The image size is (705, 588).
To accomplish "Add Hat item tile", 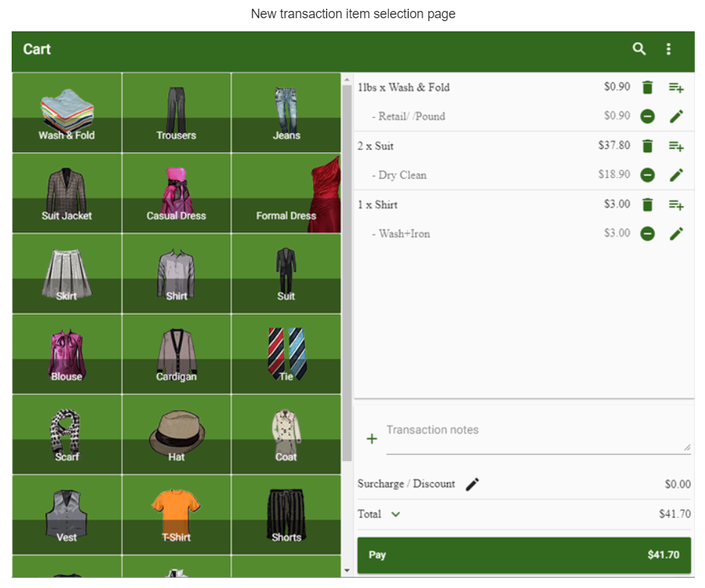I will coord(176,434).
